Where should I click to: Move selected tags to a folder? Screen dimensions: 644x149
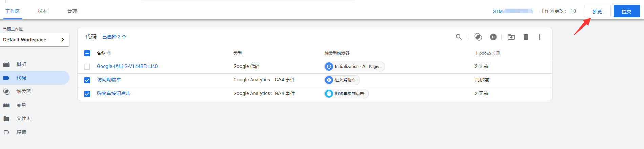tap(511, 37)
